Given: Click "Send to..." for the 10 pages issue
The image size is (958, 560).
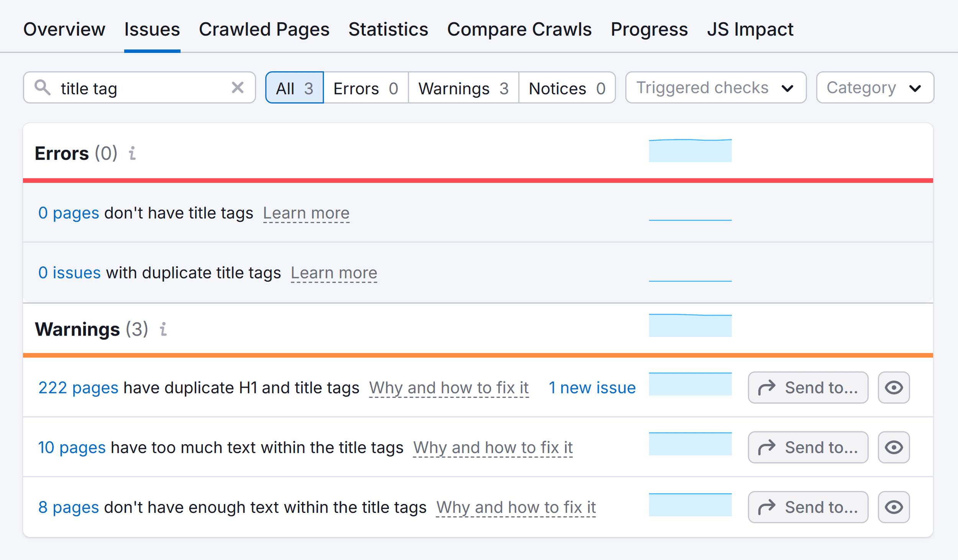Looking at the screenshot, I should 808,447.
